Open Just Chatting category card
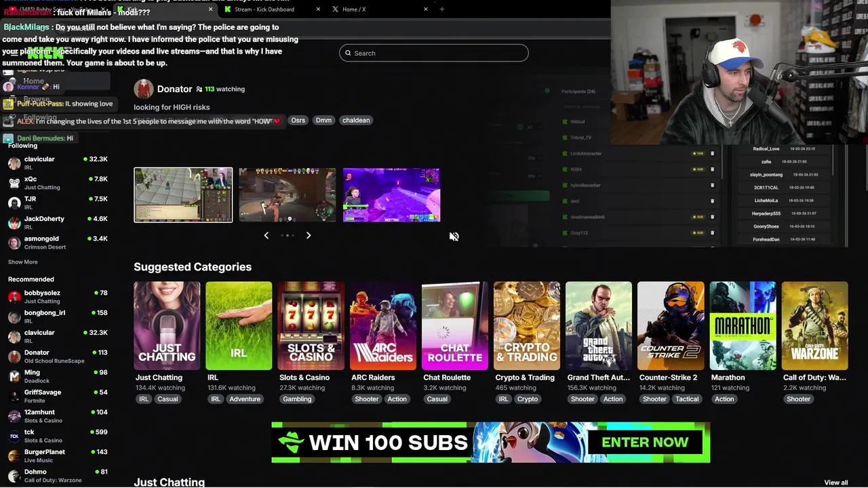This screenshot has height=488, width=868. click(x=167, y=325)
